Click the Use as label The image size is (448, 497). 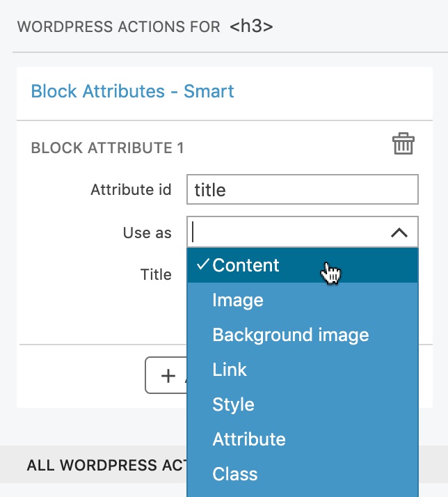pos(147,232)
